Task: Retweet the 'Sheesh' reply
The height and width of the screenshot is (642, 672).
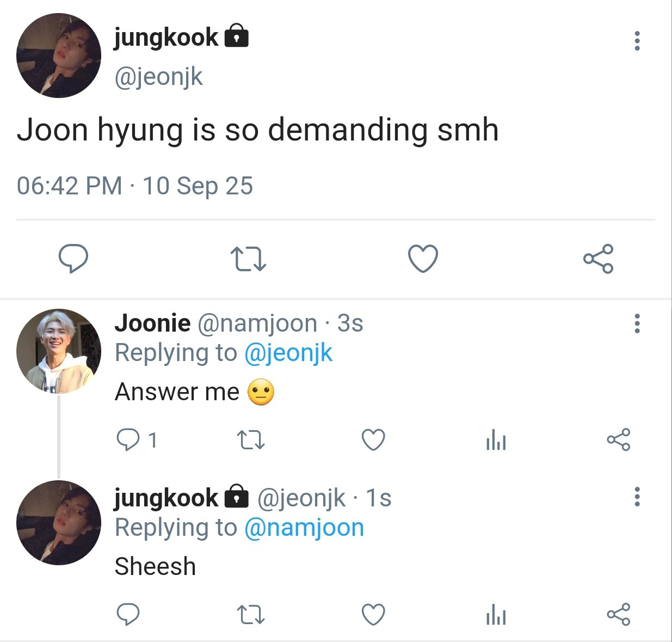Action: (x=251, y=615)
